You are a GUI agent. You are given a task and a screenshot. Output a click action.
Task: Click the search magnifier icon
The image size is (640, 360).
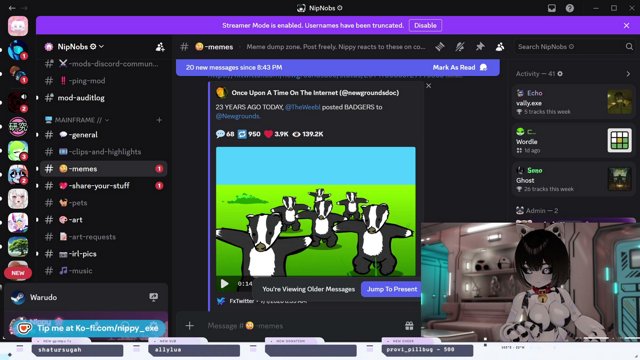click(x=629, y=47)
